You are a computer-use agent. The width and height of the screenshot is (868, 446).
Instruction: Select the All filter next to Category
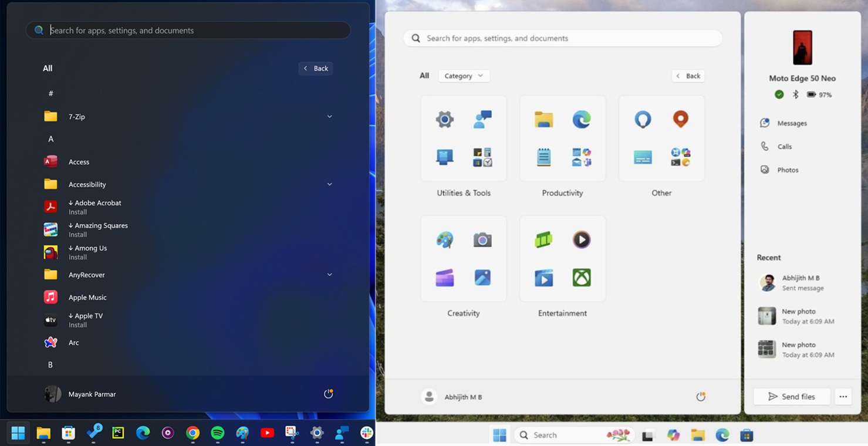click(424, 76)
